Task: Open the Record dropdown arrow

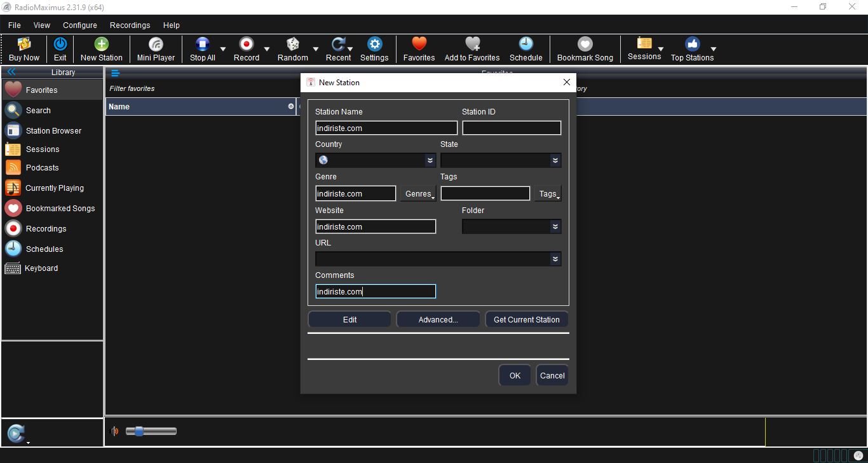Action: tap(267, 49)
